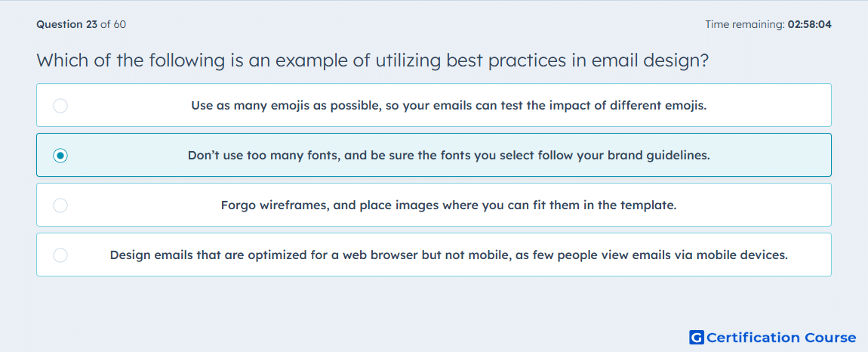Click the blue G logo icon
This screenshot has height=352, width=868.
[x=697, y=337]
